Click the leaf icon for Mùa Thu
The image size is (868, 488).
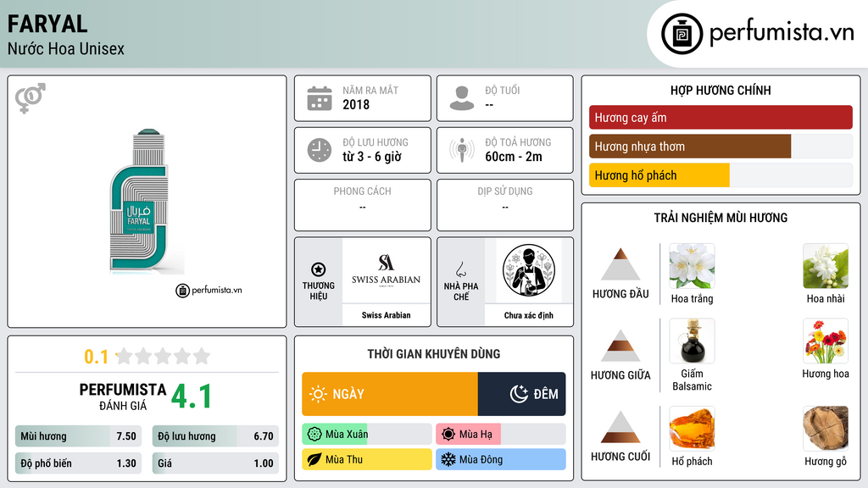[314, 459]
